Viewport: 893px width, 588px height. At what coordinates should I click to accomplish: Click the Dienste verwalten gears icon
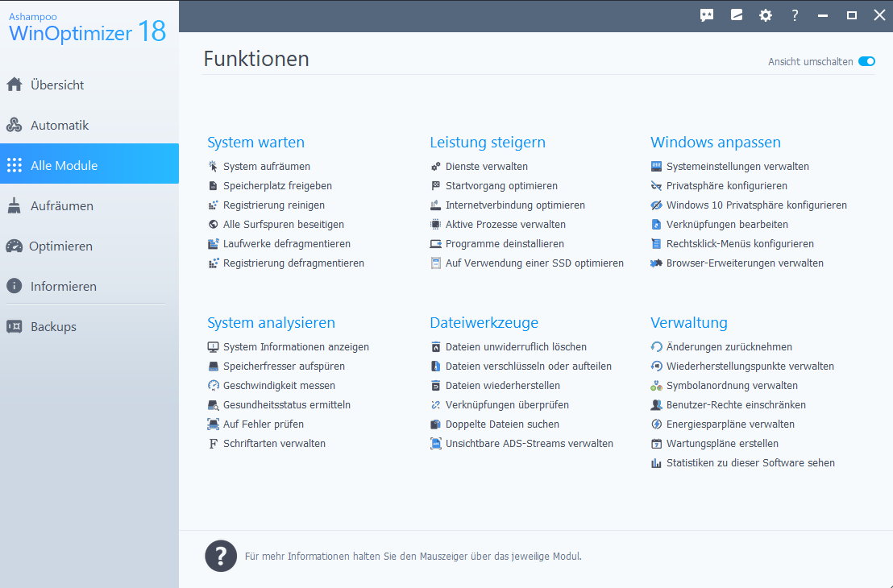[436, 167]
